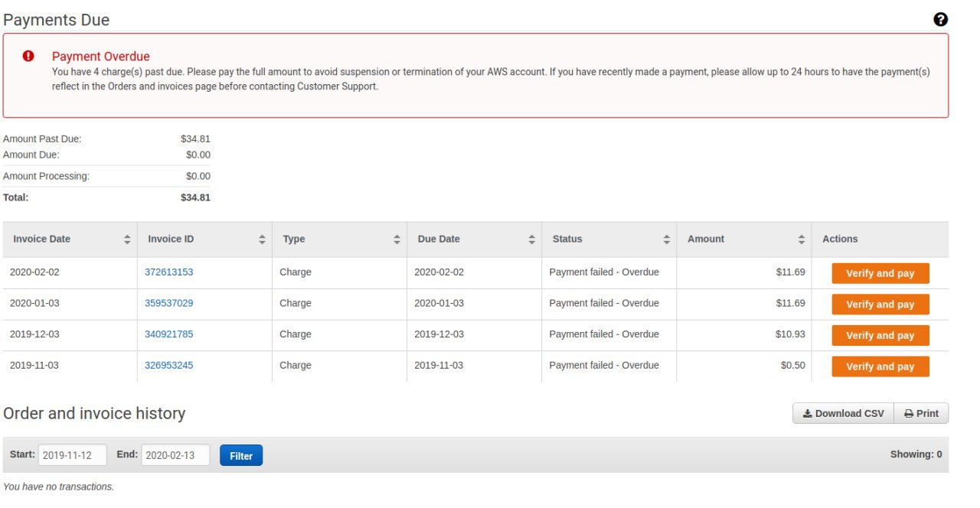Open invoice 372613153
The image size is (980, 508).
click(x=168, y=272)
